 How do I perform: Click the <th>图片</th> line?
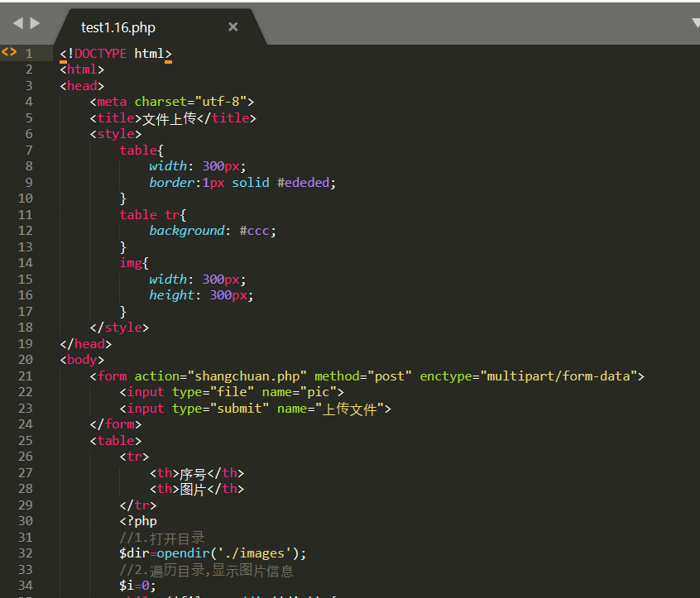point(197,489)
